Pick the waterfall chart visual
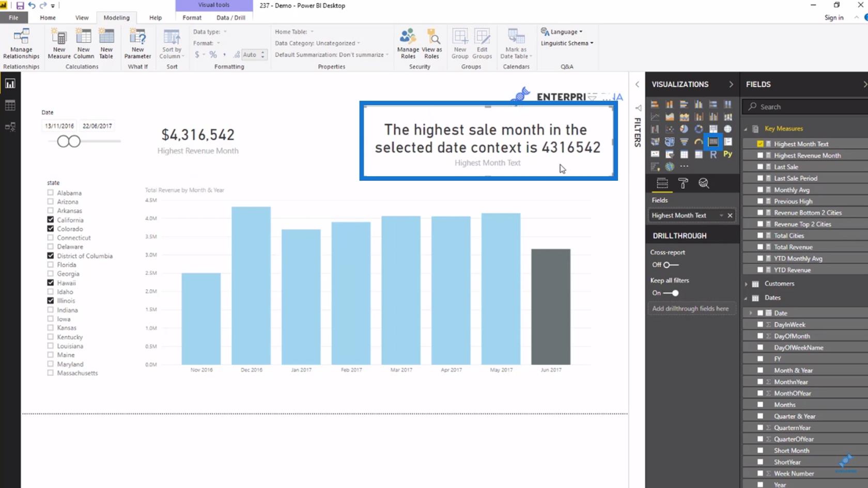The width and height of the screenshot is (868, 488). [655, 129]
